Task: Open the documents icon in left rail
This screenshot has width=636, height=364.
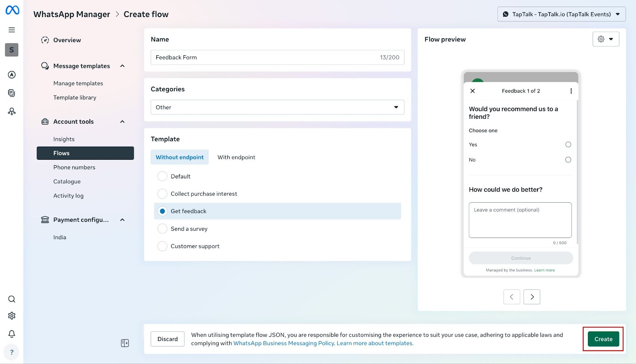Action: coord(12,93)
